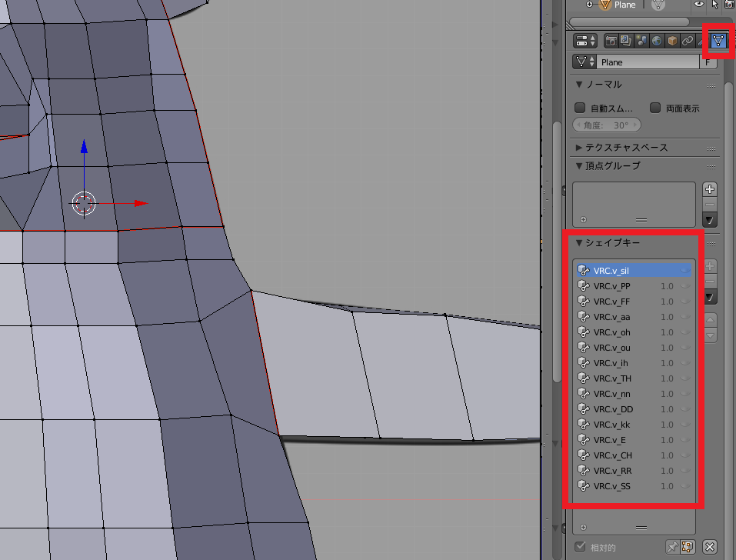Select the VRC.v_aa shape key
Screen dimensions: 736x560
(634, 317)
